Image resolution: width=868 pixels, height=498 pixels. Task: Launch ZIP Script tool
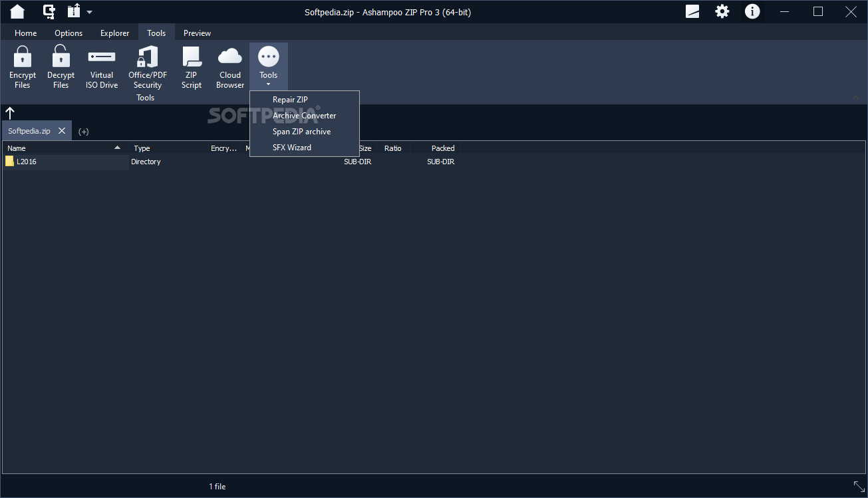[192, 66]
